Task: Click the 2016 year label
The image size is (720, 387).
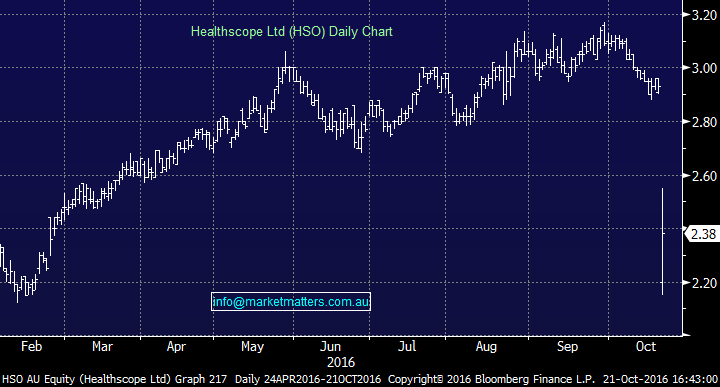Action: click(x=341, y=362)
